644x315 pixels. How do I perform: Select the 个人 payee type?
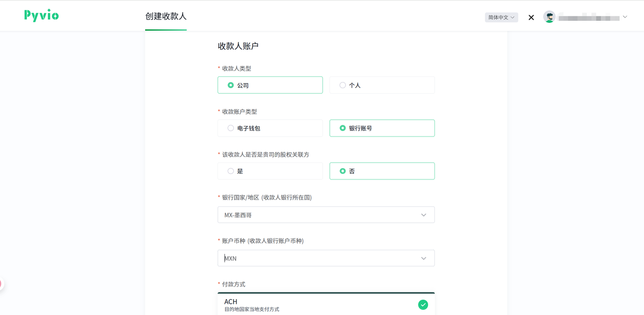(382, 85)
